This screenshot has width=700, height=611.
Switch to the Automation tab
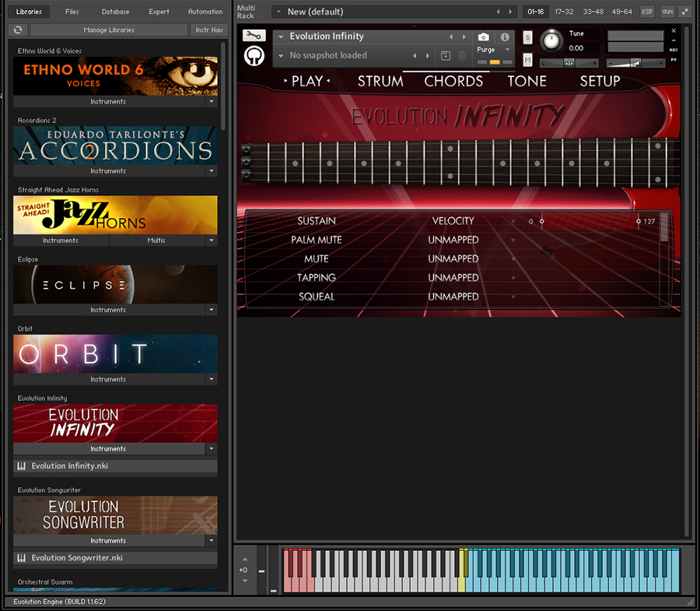[205, 12]
